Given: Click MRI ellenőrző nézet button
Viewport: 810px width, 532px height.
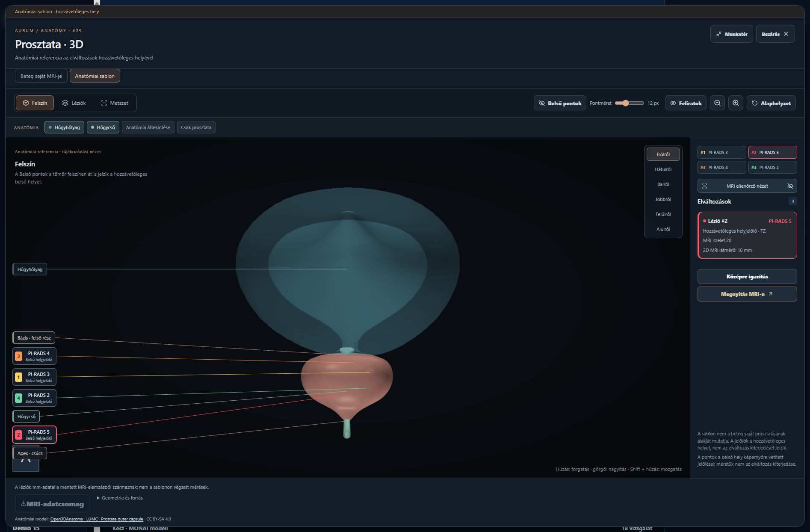Looking at the screenshot, I should (x=747, y=186).
